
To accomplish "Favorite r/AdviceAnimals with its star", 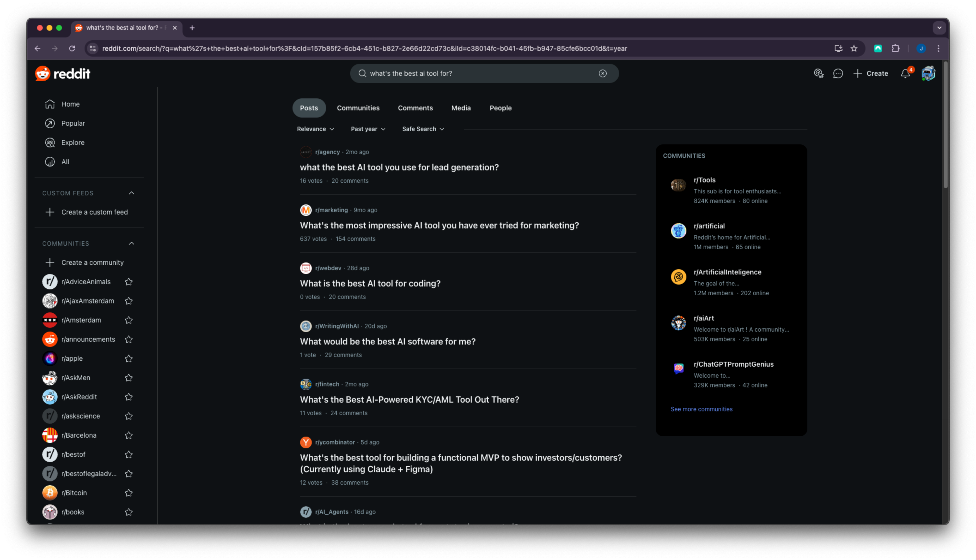I will [x=128, y=282].
